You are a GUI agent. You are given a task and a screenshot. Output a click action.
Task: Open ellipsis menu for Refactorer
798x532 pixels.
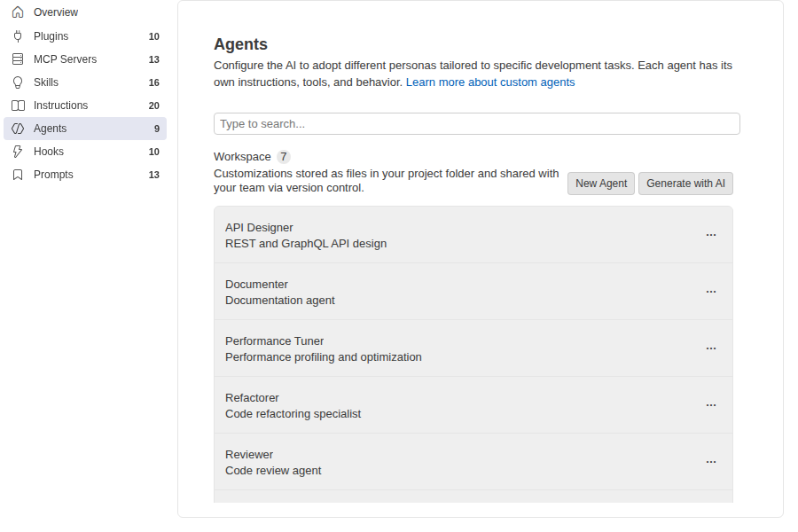tap(711, 405)
